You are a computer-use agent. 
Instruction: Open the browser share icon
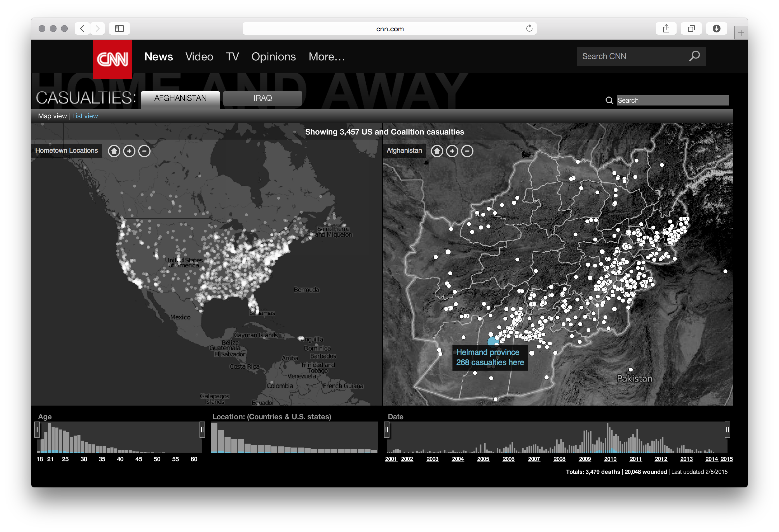pos(666,29)
